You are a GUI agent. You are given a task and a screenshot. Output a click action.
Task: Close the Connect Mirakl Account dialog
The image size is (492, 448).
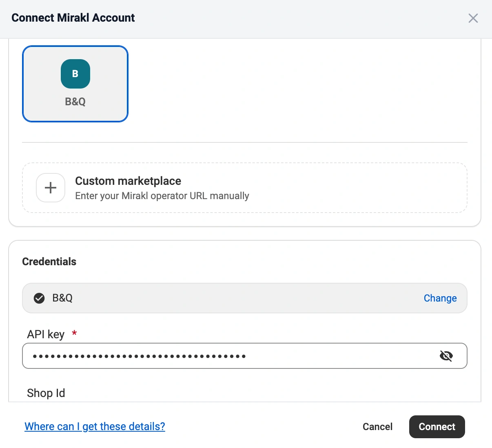tap(473, 18)
